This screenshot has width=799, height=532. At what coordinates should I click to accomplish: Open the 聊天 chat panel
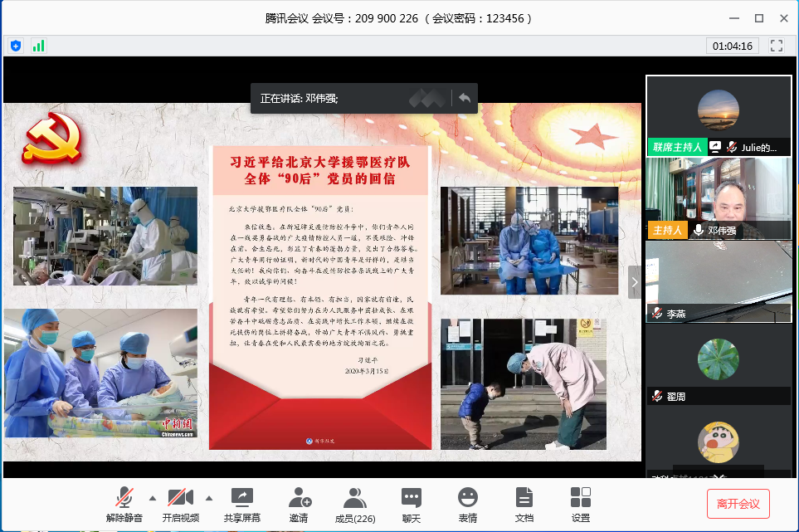point(412,504)
